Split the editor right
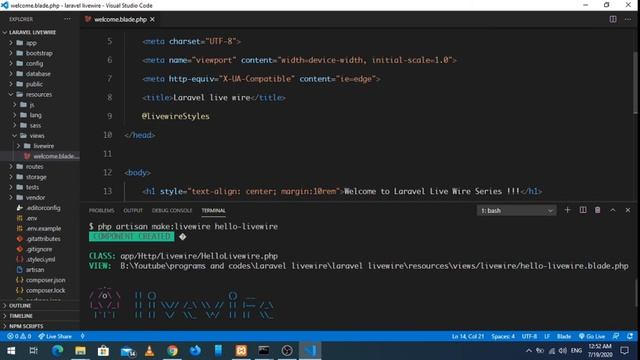The width and height of the screenshot is (640, 360). click(613, 19)
